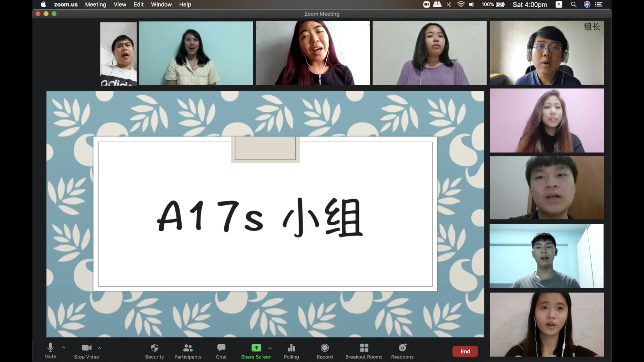Viewport: 644px width, 362px height.
Task: Expand Share Screen options arrow
Action: 270,348
